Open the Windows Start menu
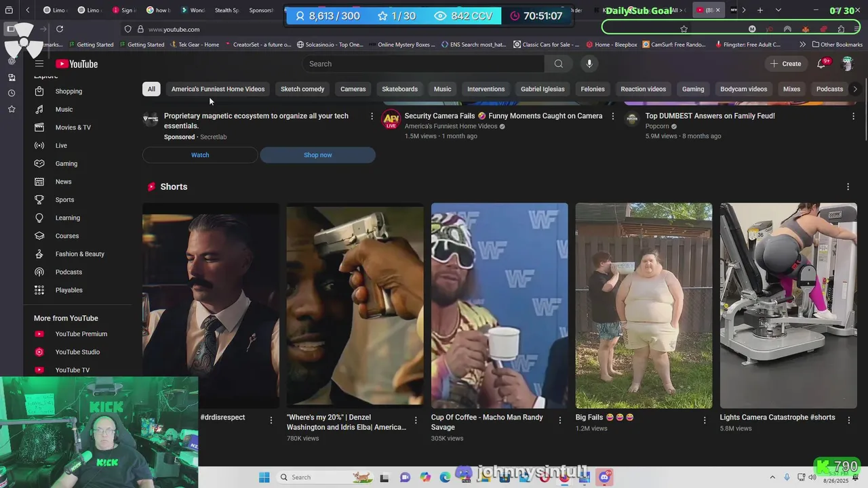Image resolution: width=868 pixels, height=488 pixels. [x=264, y=477]
